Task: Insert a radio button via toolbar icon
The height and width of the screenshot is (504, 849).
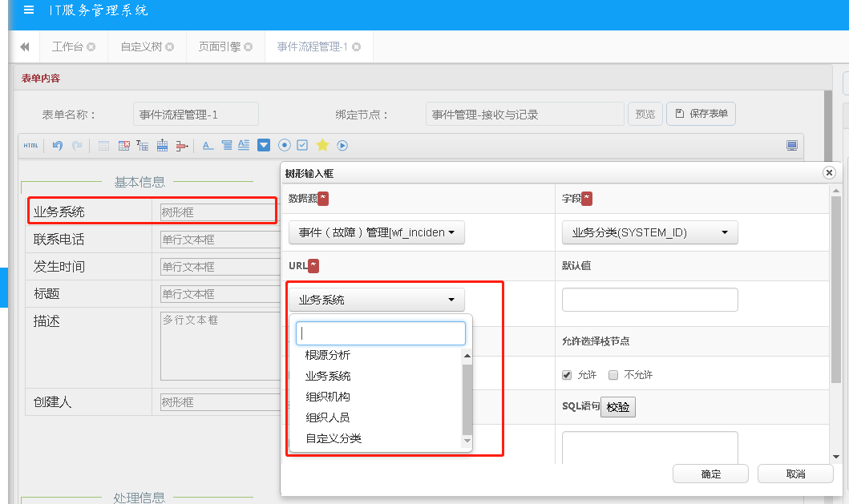Action: click(284, 145)
